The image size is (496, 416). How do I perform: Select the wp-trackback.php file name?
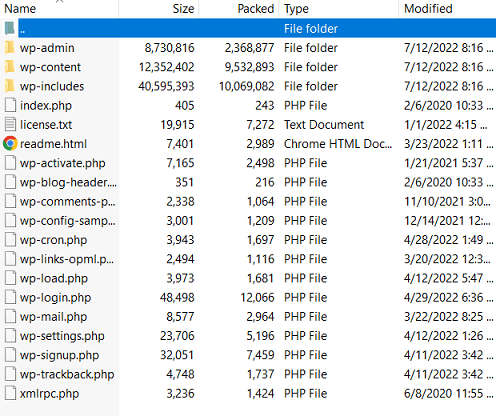point(67,375)
